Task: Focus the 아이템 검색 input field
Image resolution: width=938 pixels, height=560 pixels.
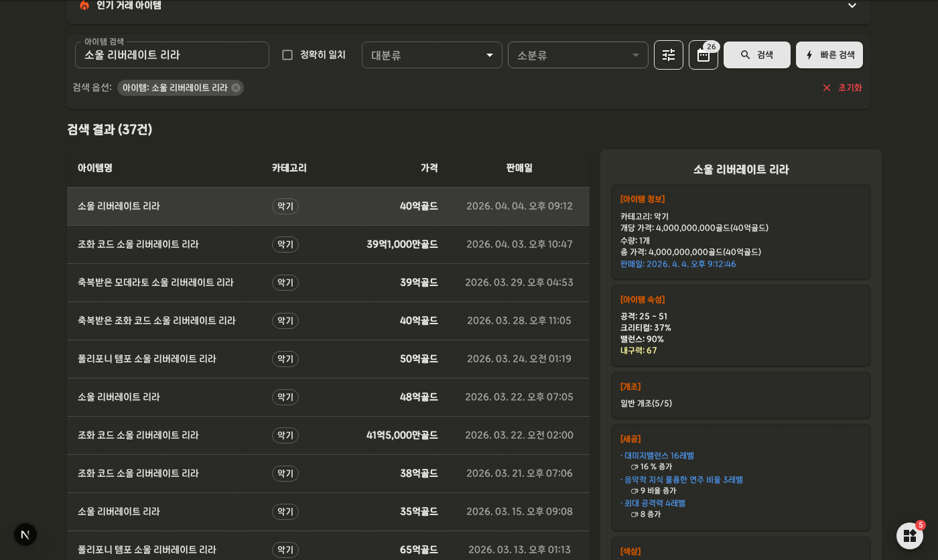Action: (172, 55)
